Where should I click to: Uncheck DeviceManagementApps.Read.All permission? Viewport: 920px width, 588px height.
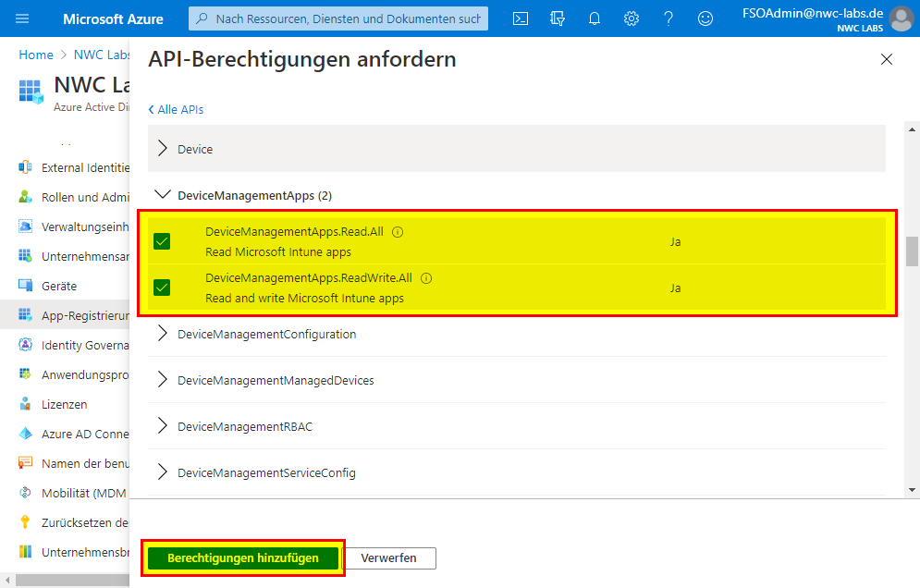coord(163,241)
